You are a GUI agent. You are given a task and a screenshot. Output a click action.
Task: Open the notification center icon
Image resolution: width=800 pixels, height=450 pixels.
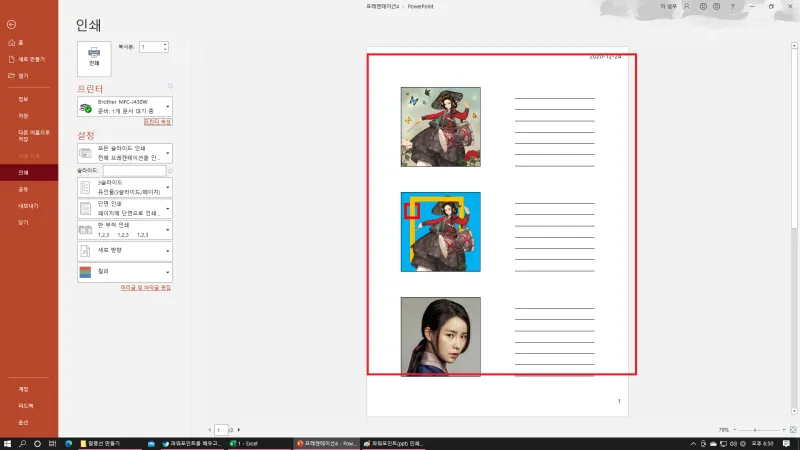click(786, 444)
